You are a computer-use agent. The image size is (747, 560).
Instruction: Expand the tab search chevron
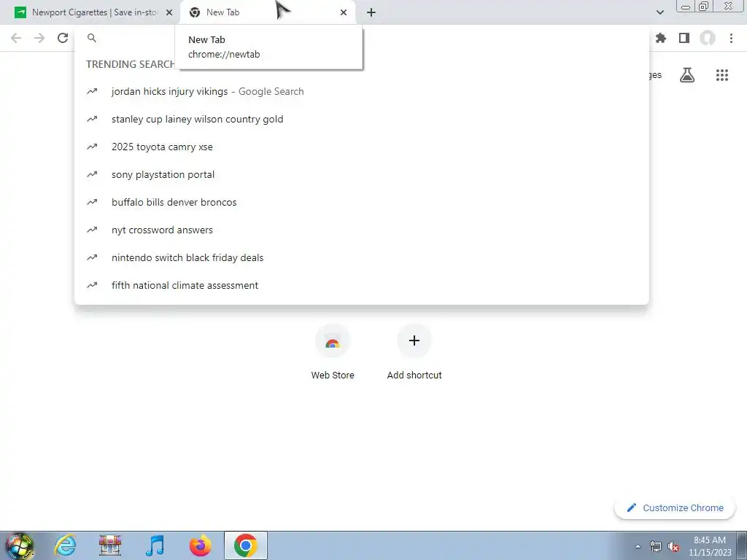click(659, 12)
